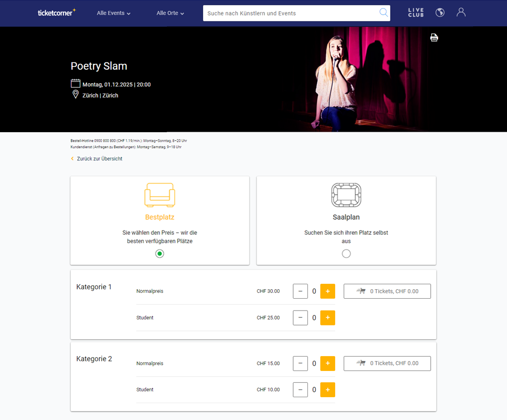Click the Kundendienst hours line
507x420 pixels.
coord(126,147)
